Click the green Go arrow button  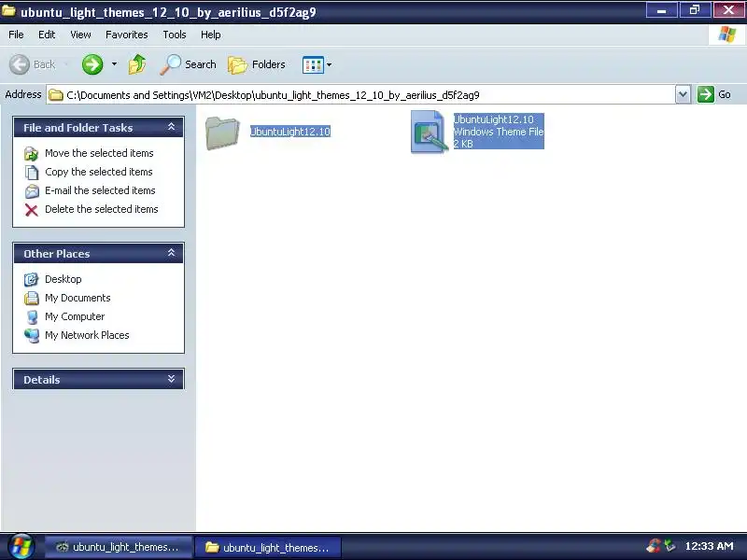tap(706, 94)
